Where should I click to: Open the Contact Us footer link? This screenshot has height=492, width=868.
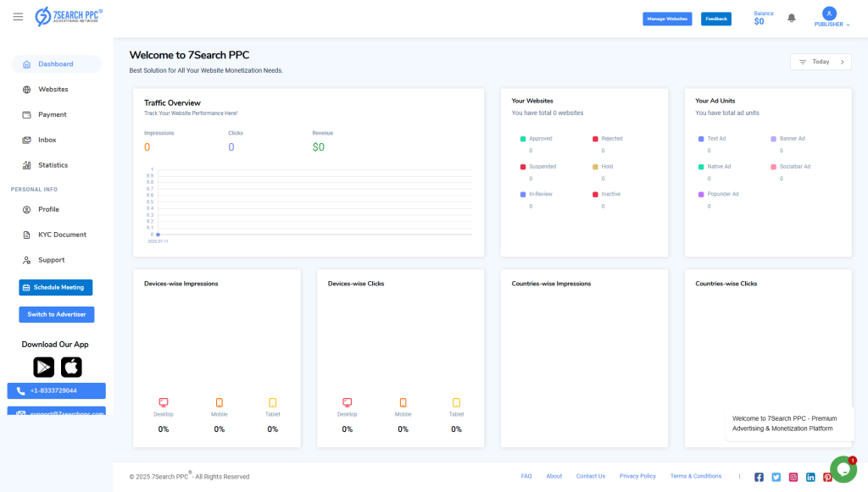click(x=591, y=476)
